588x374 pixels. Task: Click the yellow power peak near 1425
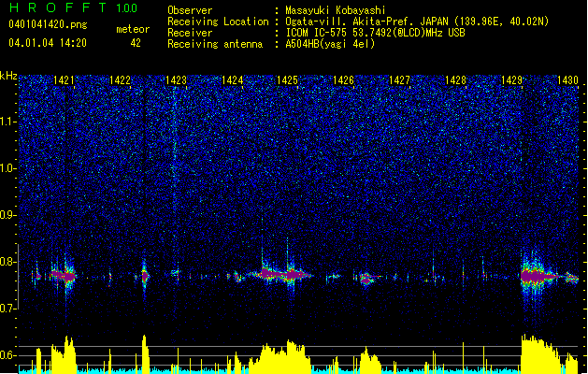pos(281,356)
